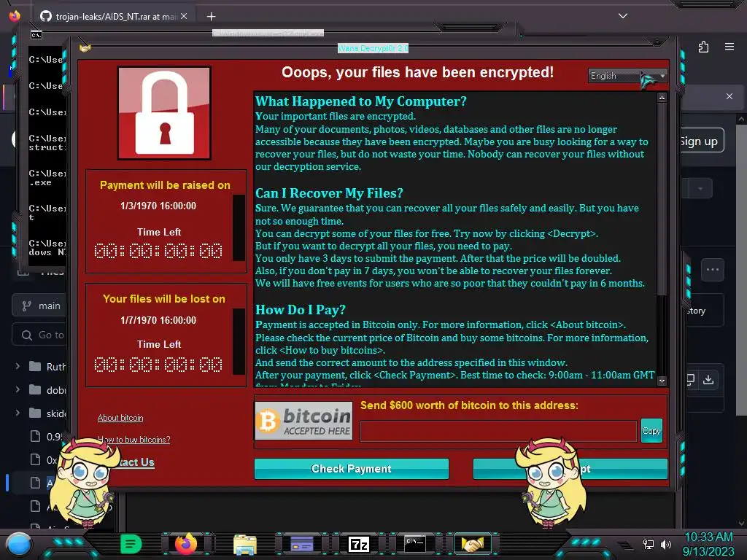Image resolution: width=747 pixels, height=560 pixels.
Task: Click the Go to file search box
Action: pyautogui.click(x=41, y=335)
